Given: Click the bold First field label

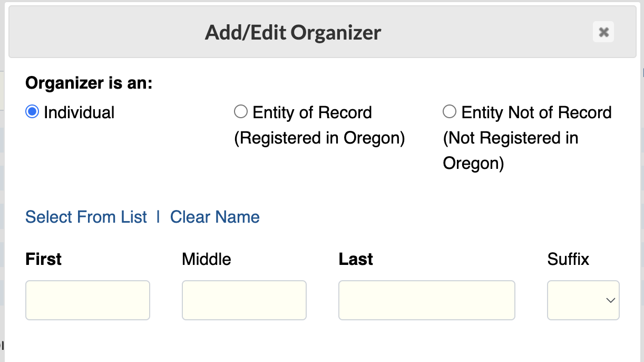Looking at the screenshot, I should pyautogui.click(x=44, y=259).
